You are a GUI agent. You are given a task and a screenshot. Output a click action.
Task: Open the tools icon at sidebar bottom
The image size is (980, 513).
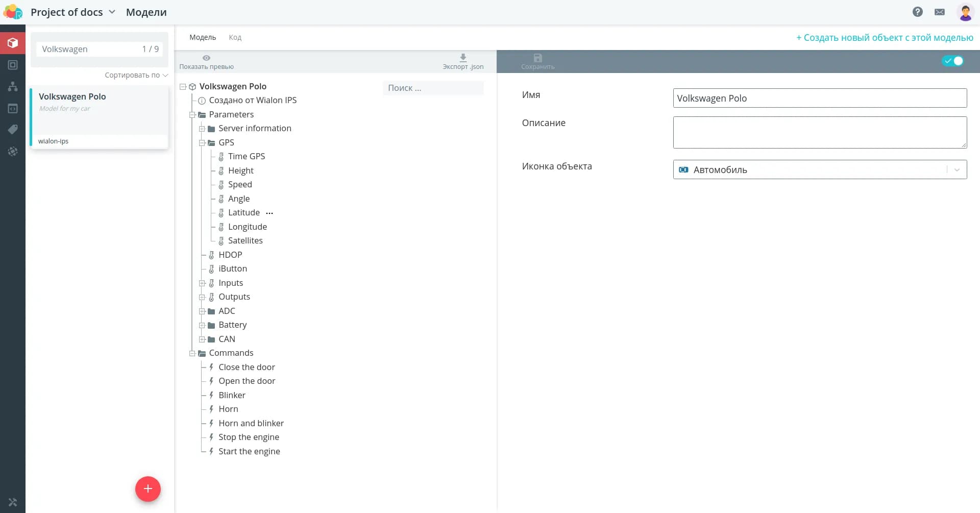13,502
